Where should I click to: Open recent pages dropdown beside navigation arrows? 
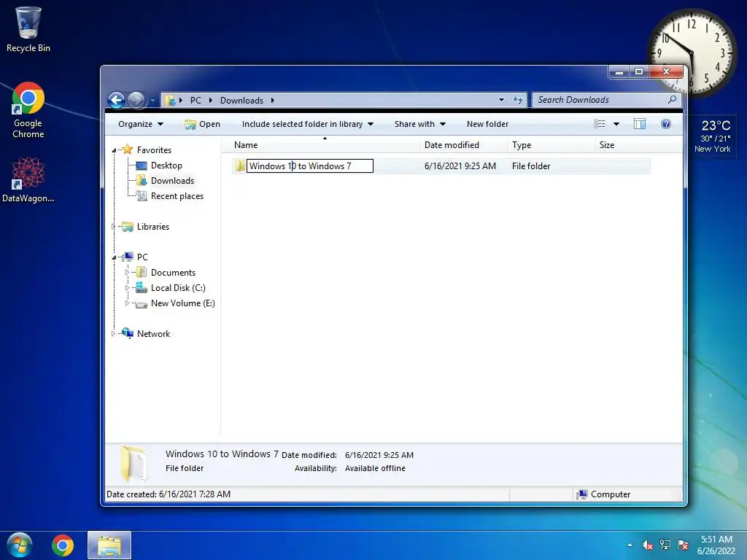[152, 101]
